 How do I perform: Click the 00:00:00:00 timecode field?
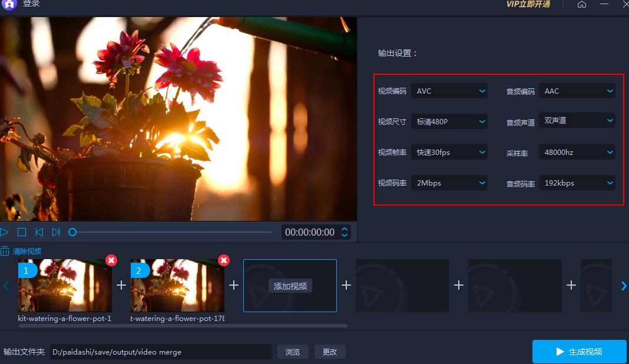tap(310, 232)
